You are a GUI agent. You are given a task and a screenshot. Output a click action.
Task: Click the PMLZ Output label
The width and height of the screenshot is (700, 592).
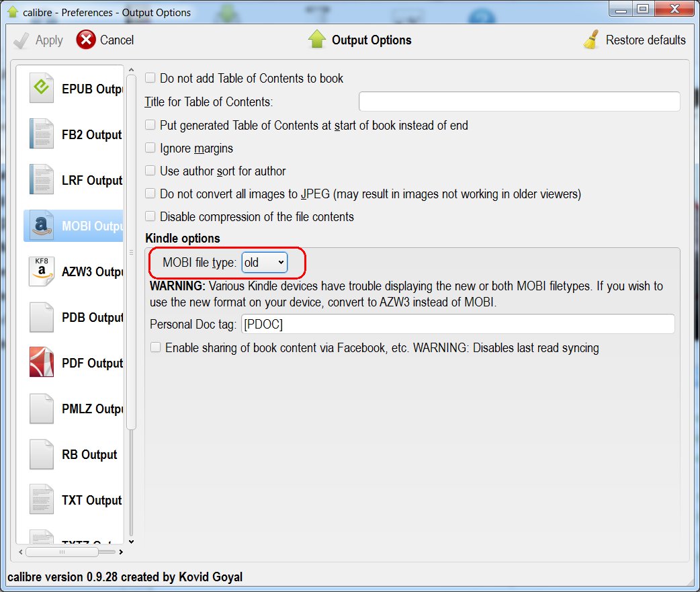click(x=92, y=409)
